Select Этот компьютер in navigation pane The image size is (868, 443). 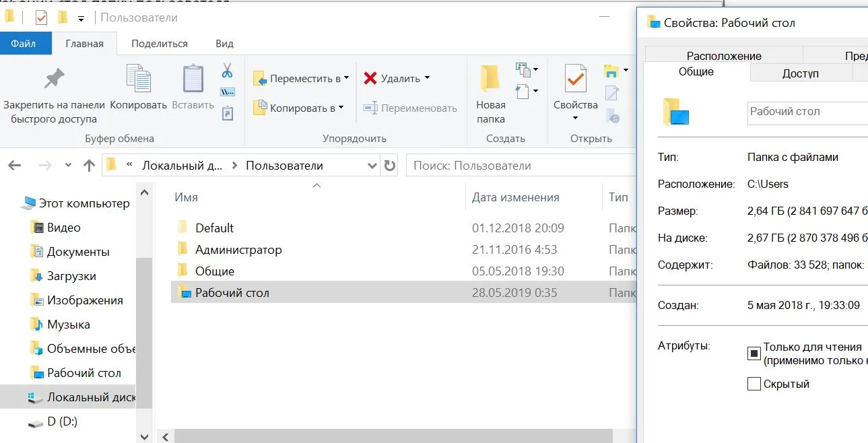point(75,203)
